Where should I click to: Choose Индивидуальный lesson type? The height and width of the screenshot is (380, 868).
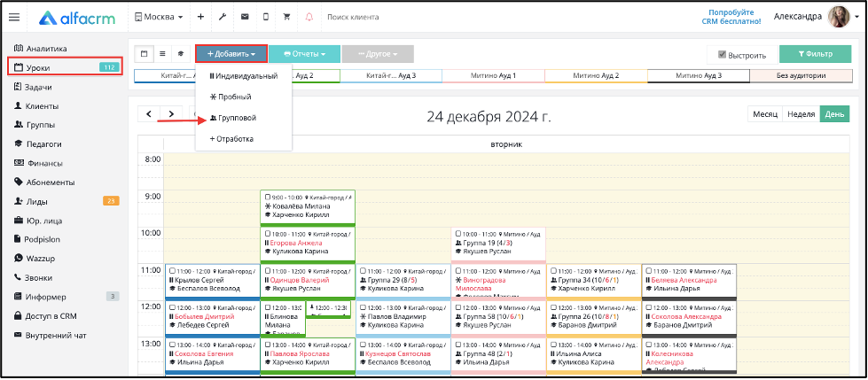244,76
